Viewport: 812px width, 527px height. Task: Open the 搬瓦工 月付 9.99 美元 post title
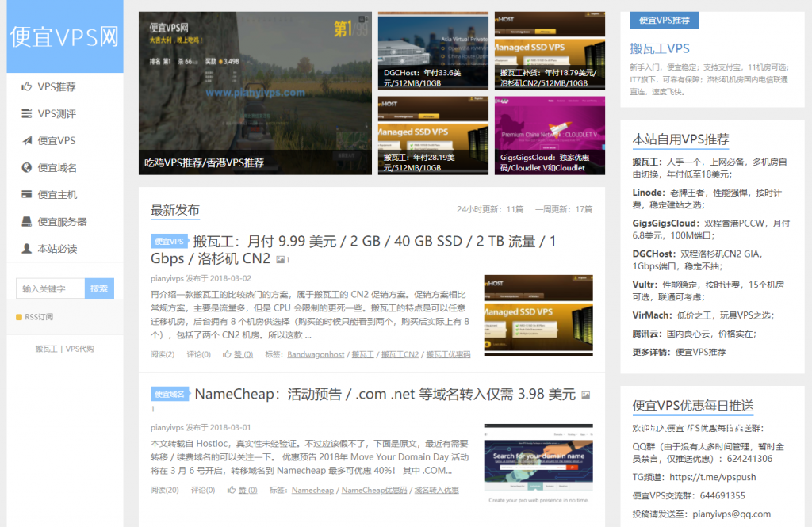point(353,250)
